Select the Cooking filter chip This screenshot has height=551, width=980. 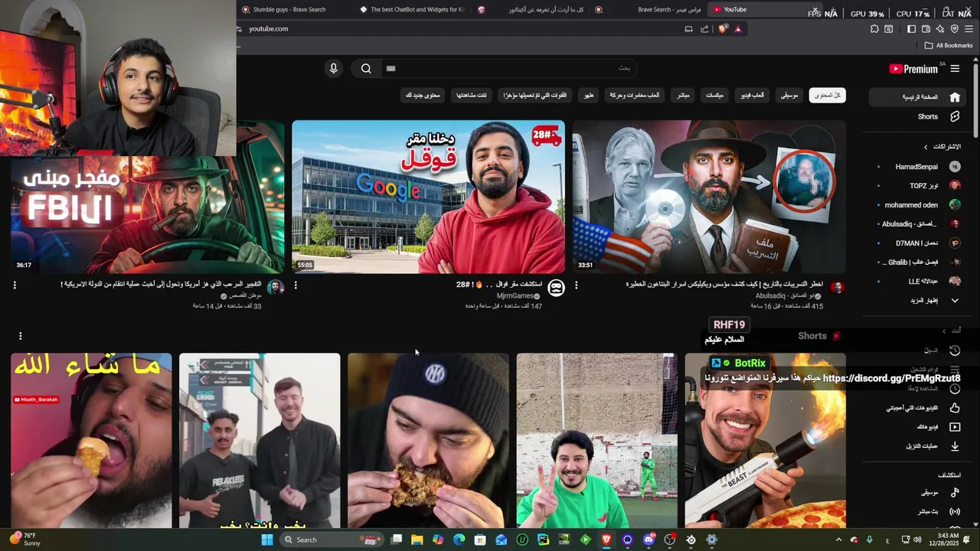[x=589, y=96]
